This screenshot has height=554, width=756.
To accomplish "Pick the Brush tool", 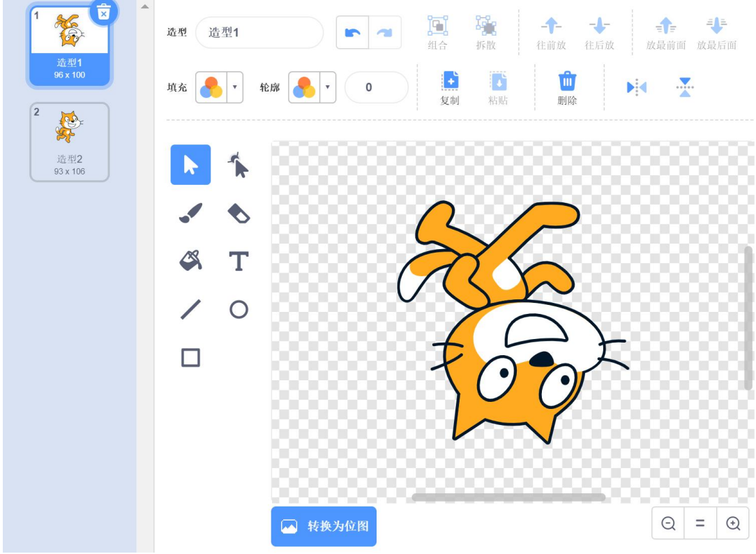I will [x=190, y=214].
